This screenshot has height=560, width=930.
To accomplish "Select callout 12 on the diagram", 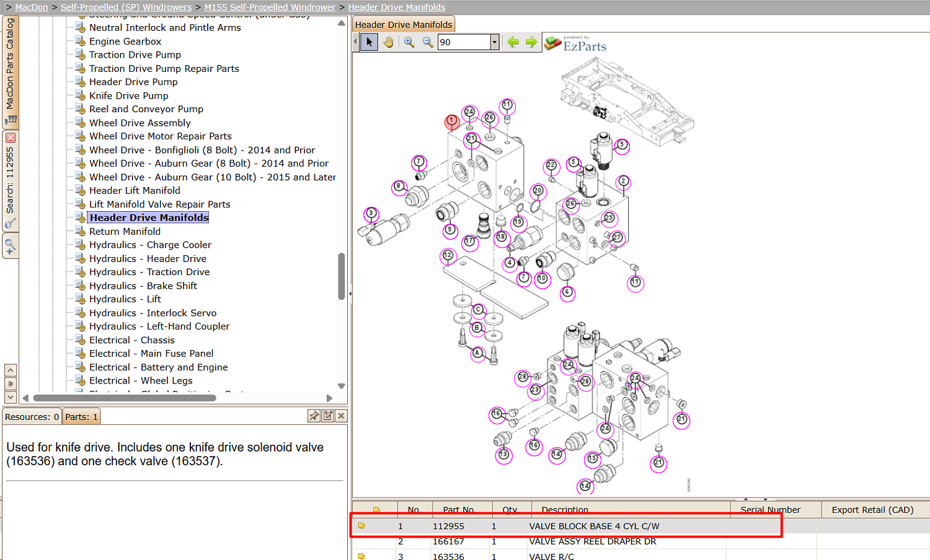I will click(448, 255).
